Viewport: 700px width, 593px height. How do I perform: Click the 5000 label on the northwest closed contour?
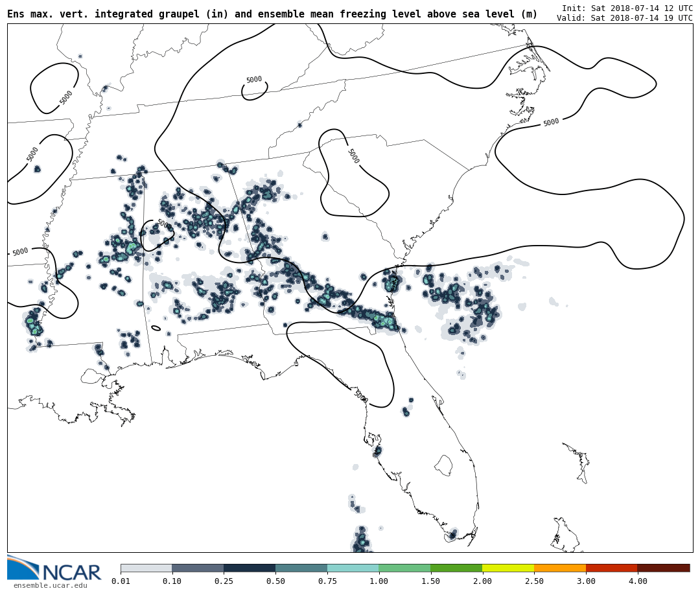[65, 97]
